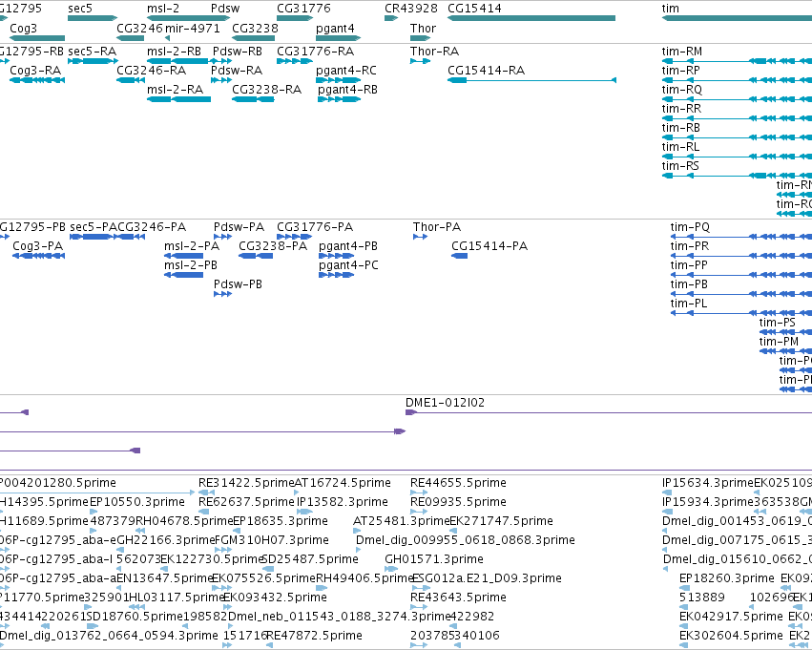Select protein msl-2-PA
The height and width of the screenshot is (650, 812).
click(184, 256)
